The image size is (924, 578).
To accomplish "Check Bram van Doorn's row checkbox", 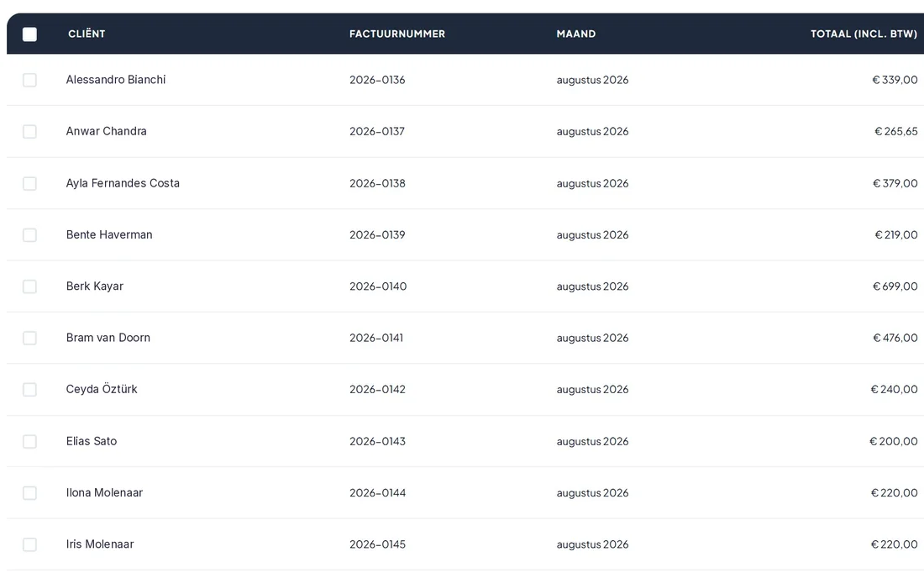I will (29, 339).
